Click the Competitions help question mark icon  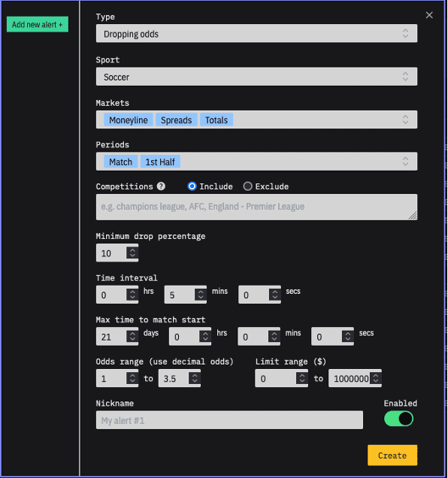(161, 186)
